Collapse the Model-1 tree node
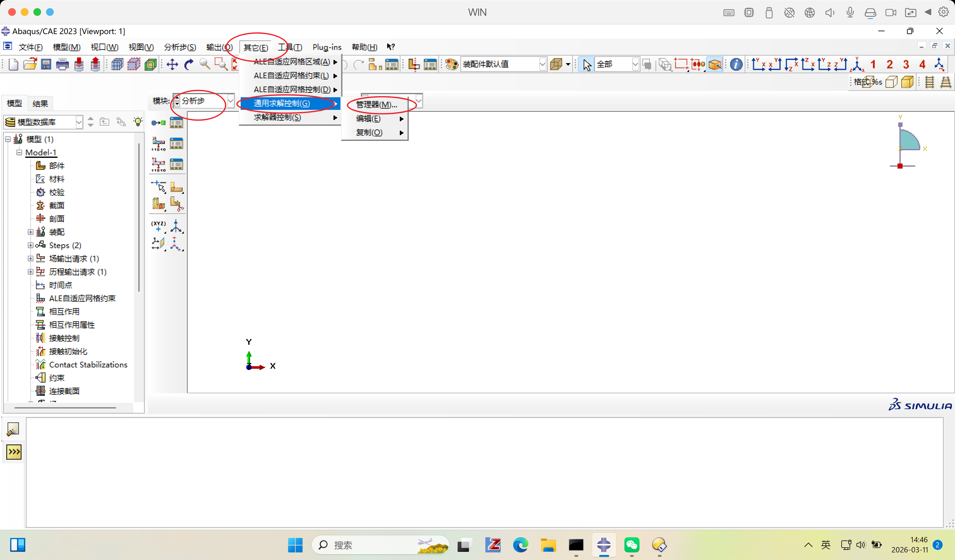Screen dimensions: 955x560 [19, 152]
